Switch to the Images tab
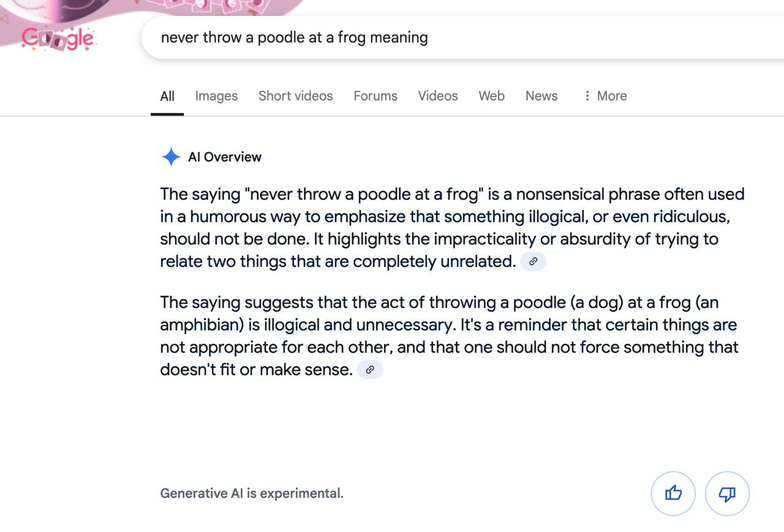Viewport: 784px width, 532px height. point(216,96)
